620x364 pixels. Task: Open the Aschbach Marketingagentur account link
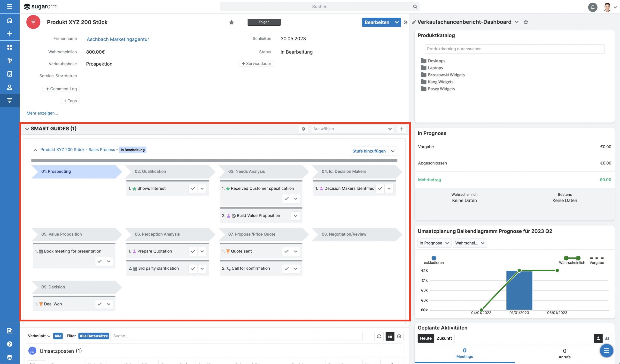point(118,39)
